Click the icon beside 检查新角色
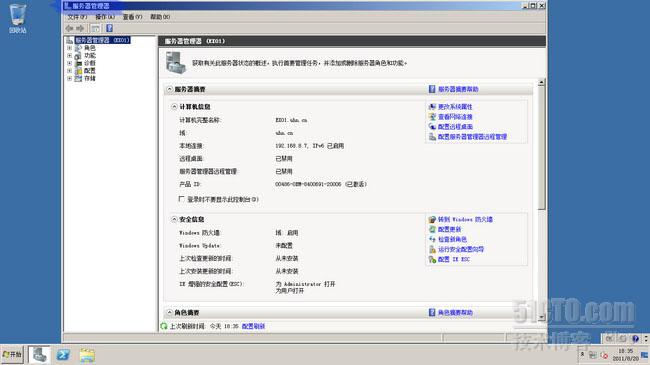 coord(432,239)
